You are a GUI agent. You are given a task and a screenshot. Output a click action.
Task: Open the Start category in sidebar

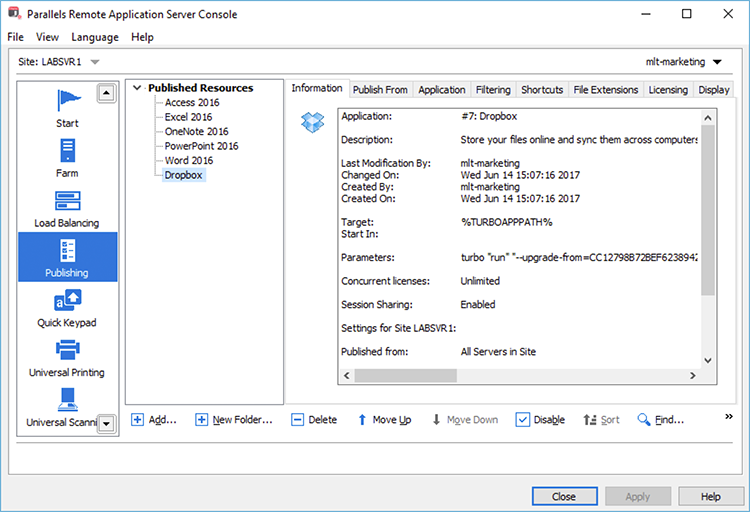point(67,109)
